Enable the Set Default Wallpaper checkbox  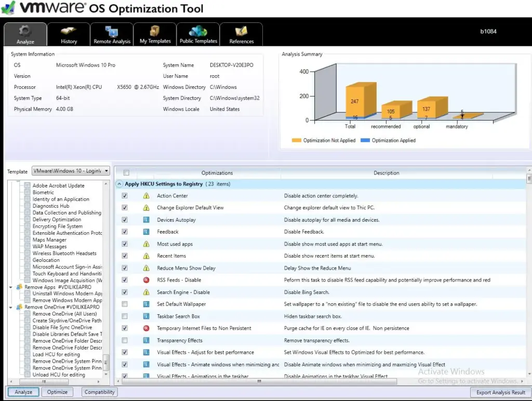pyautogui.click(x=125, y=304)
